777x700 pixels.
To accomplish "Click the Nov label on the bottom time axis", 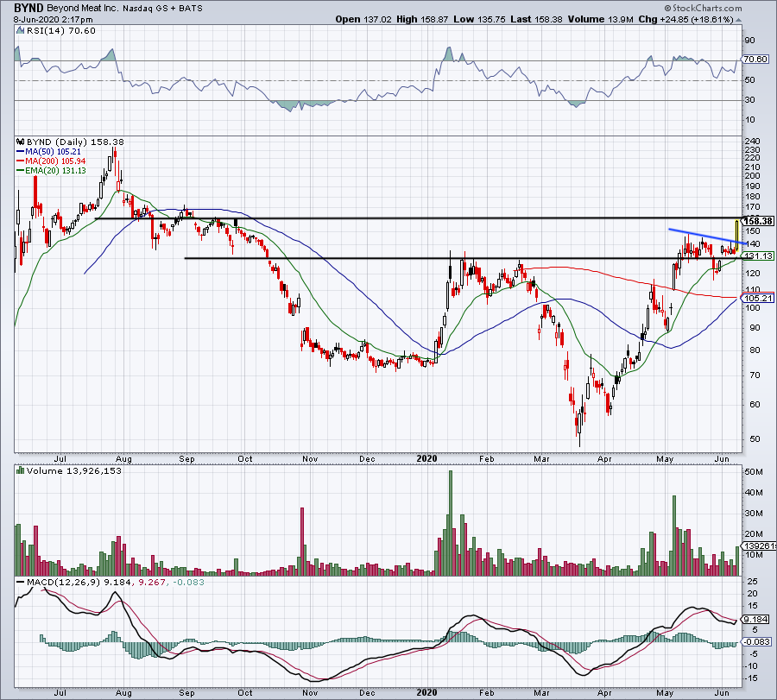I will click(306, 690).
